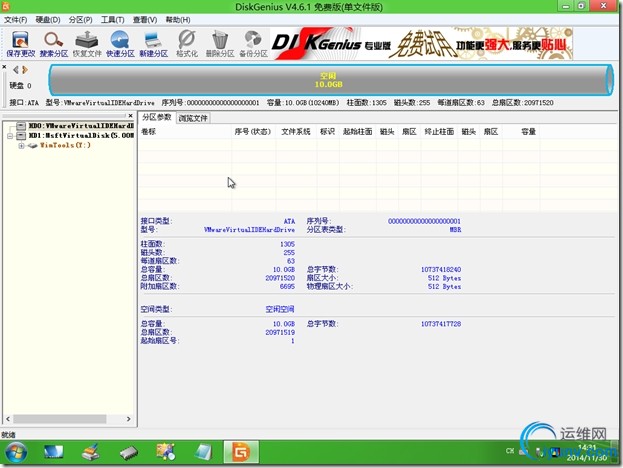Close the disk bar with small x
Screen dimensions: 623x468
pos(4,67)
